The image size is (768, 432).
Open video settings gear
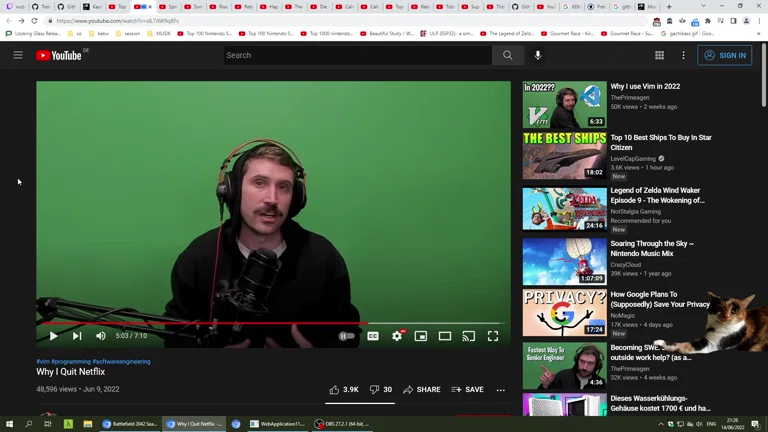pos(397,336)
